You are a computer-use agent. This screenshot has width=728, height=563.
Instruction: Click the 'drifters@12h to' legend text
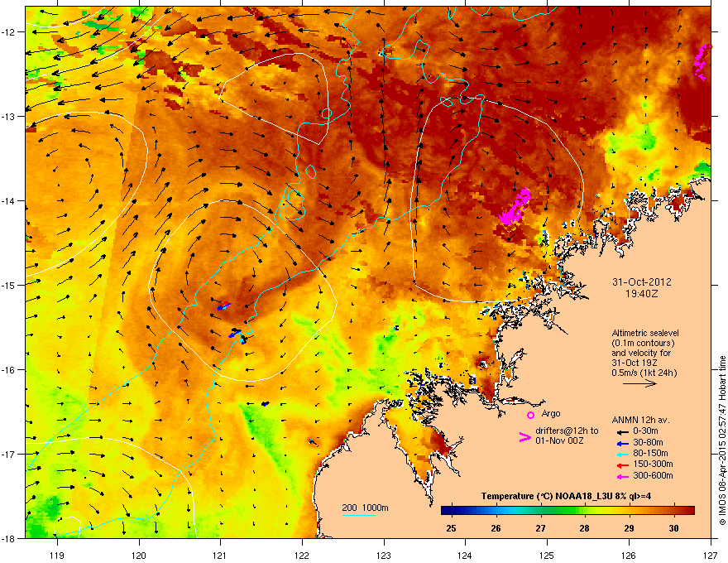[567, 431]
